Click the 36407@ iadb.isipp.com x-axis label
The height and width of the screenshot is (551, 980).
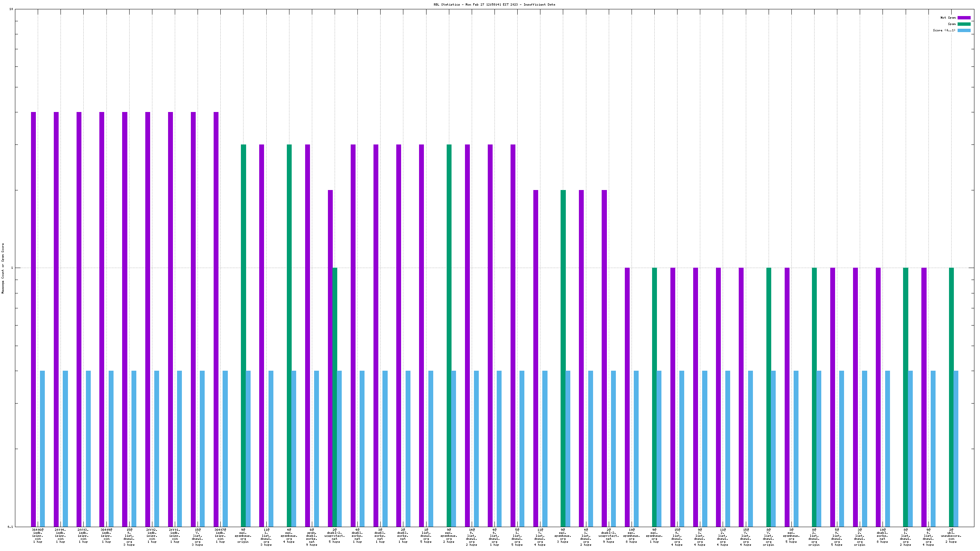coord(220,535)
